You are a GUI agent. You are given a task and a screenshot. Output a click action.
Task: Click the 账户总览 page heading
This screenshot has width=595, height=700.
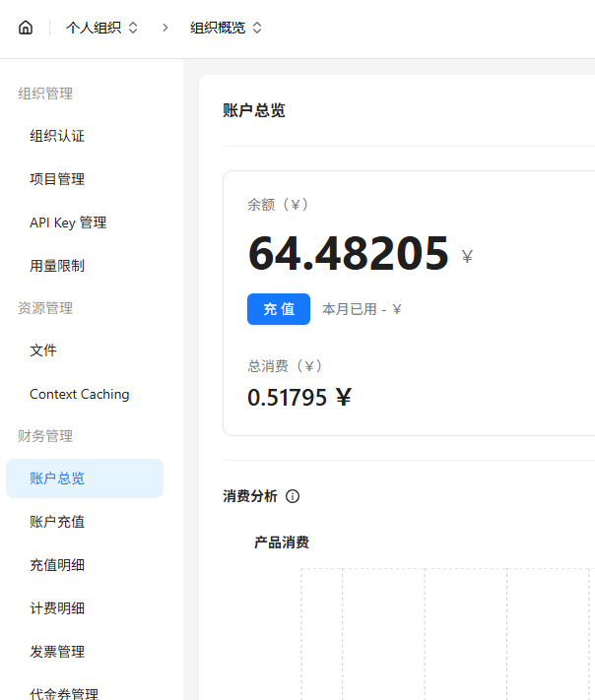pyautogui.click(x=254, y=110)
